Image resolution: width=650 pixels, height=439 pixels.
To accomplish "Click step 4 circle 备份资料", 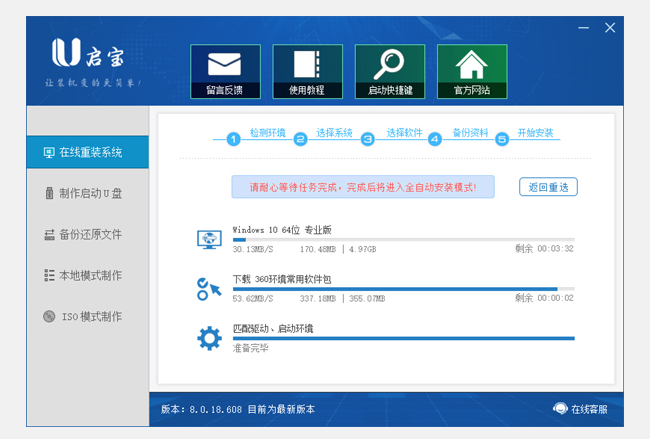I will pyautogui.click(x=435, y=139).
